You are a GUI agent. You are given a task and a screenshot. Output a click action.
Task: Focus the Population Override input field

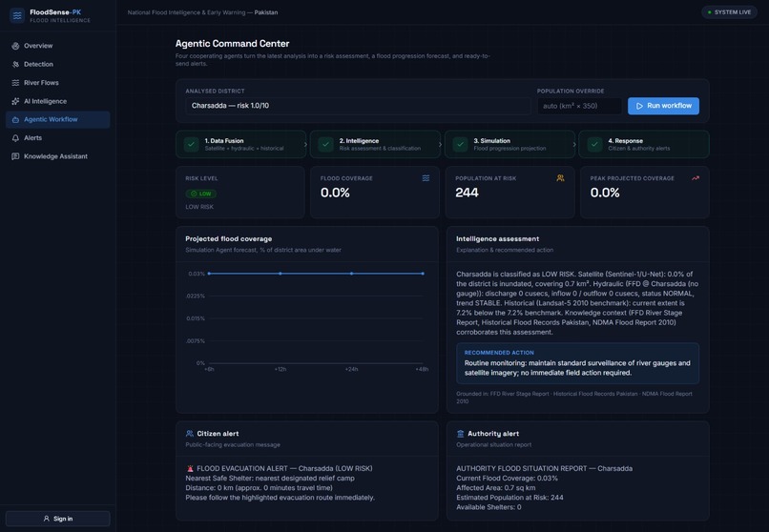(579, 106)
